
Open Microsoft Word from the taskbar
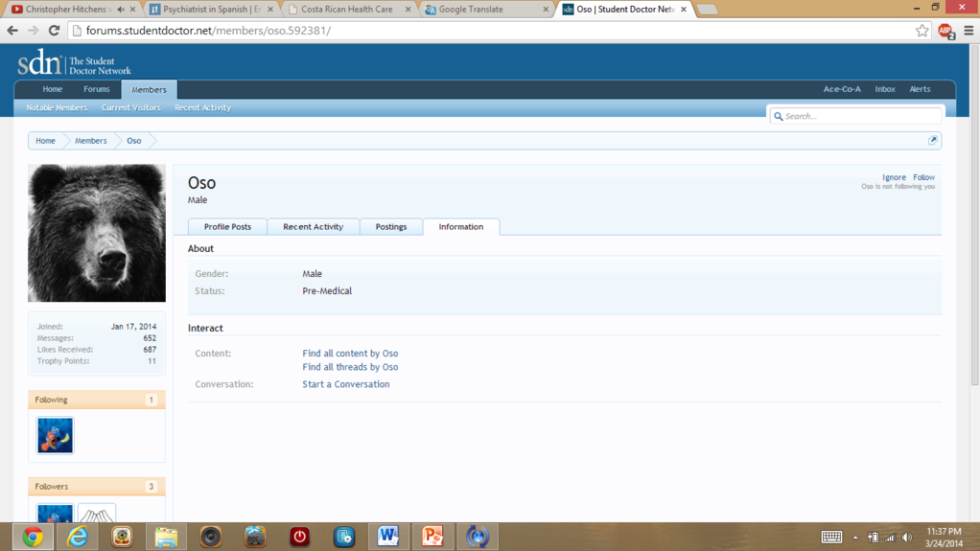pyautogui.click(x=388, y=536)
